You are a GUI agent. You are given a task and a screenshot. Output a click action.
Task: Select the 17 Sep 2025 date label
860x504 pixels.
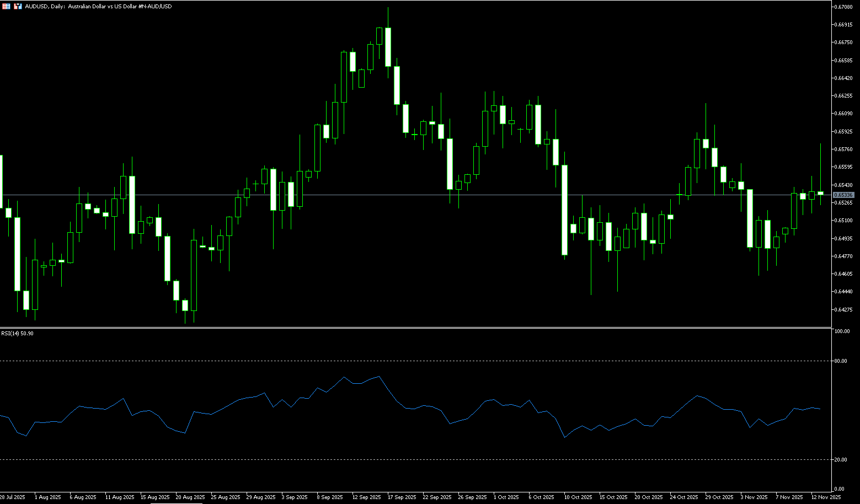click(402, 497)
